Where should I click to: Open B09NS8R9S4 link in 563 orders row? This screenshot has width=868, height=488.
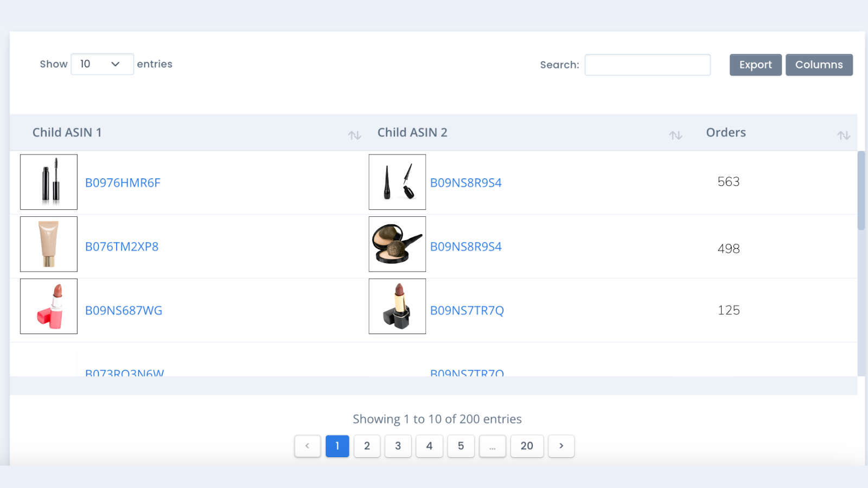[466, 183]
